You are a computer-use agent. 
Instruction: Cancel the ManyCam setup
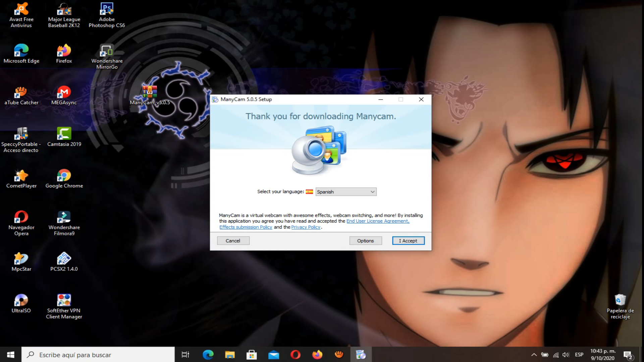click(233, 241)
